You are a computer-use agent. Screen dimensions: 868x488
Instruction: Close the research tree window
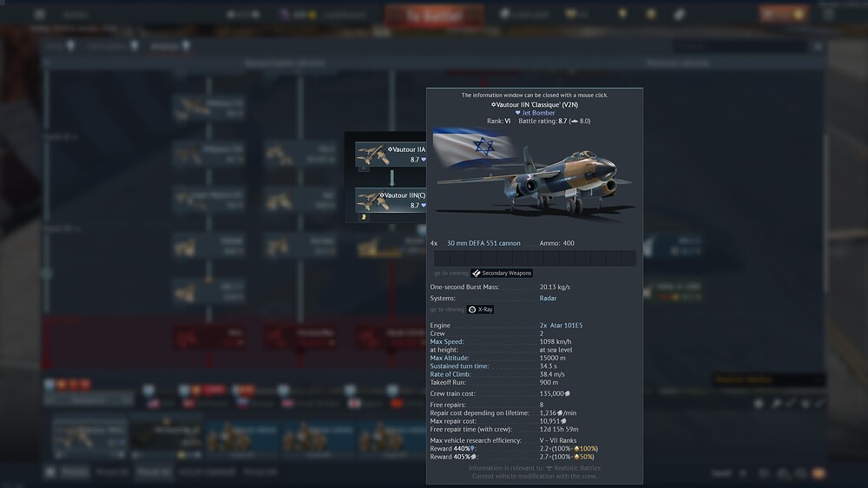point(819,47)
